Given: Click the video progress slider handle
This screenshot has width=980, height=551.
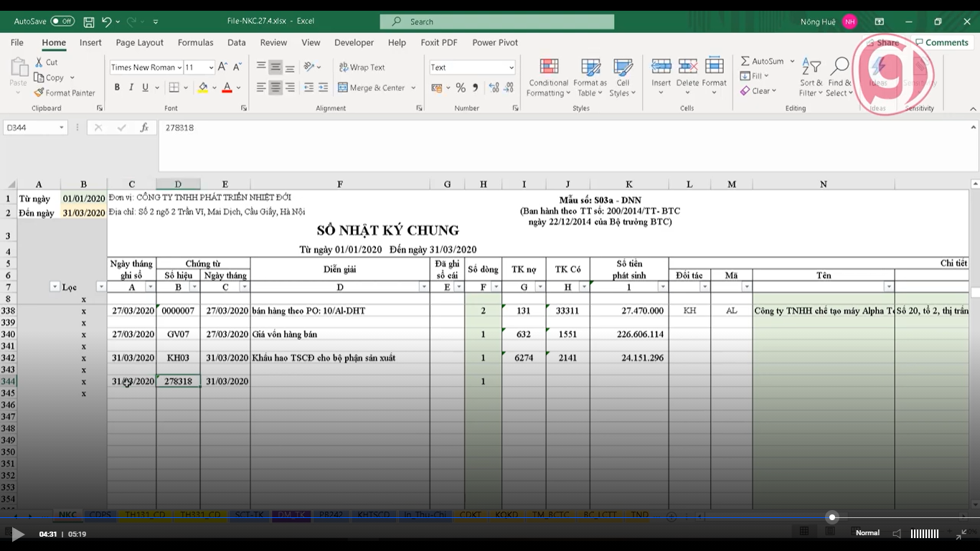Looking at the screenshot, I should tap(832, 517).
